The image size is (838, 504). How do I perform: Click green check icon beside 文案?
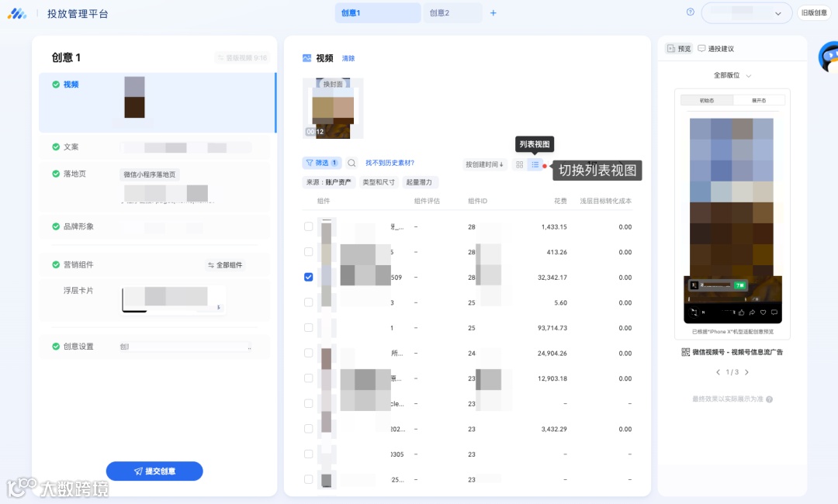[x=56, y=147]
